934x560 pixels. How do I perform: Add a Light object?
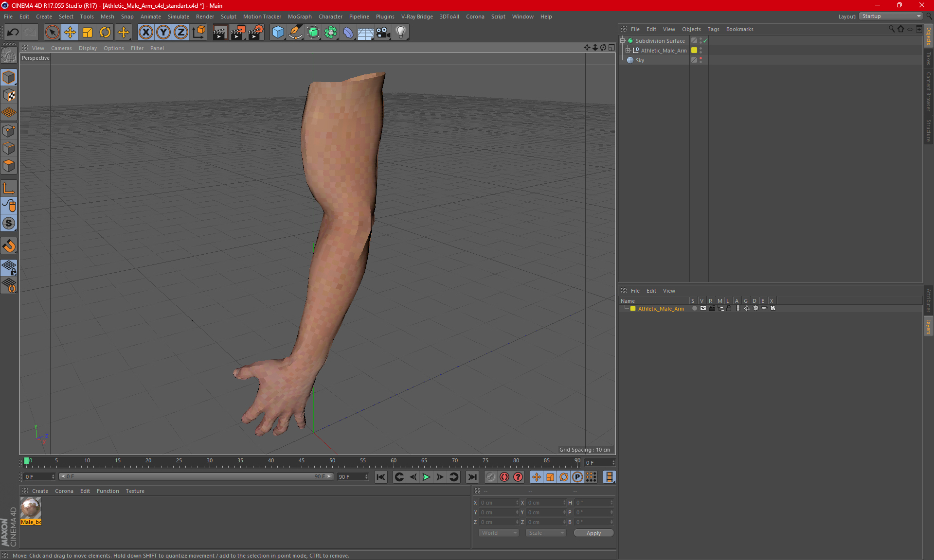coord(401,33)
